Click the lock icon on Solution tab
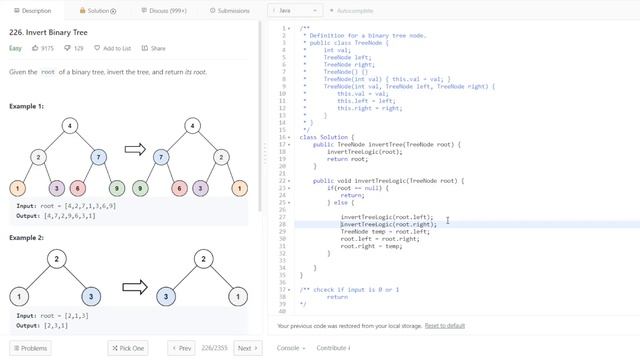The height and width of the screenshot is (360, 640). coord(82,11)
